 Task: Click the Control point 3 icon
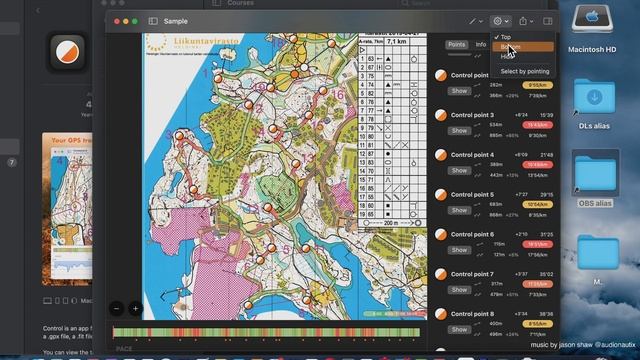(x=441, y=115)
